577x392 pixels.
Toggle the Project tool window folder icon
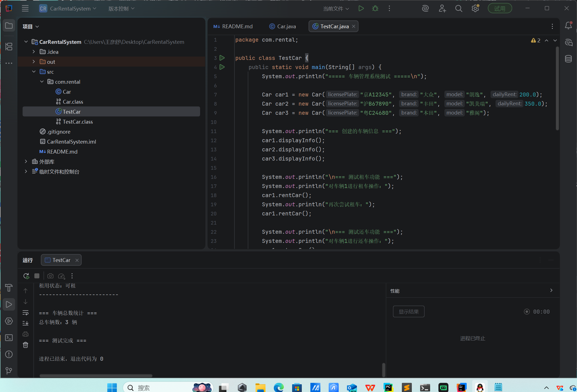[9, 26]
